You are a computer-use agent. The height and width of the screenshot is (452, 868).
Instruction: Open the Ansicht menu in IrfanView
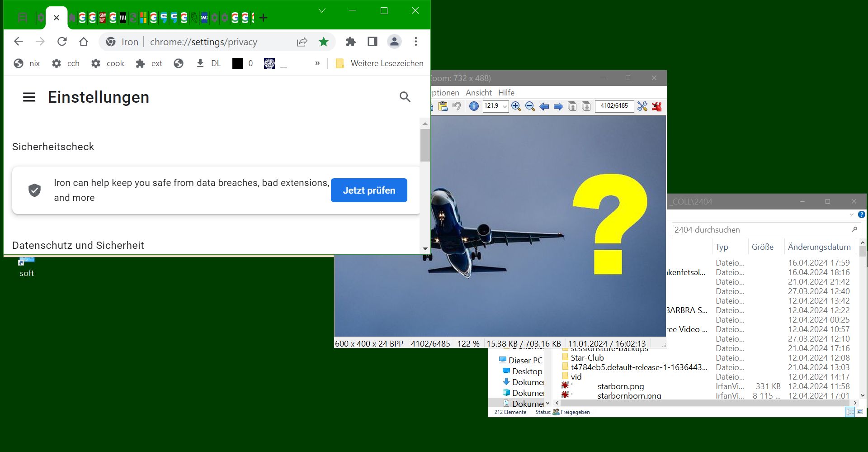pos(479,93)
